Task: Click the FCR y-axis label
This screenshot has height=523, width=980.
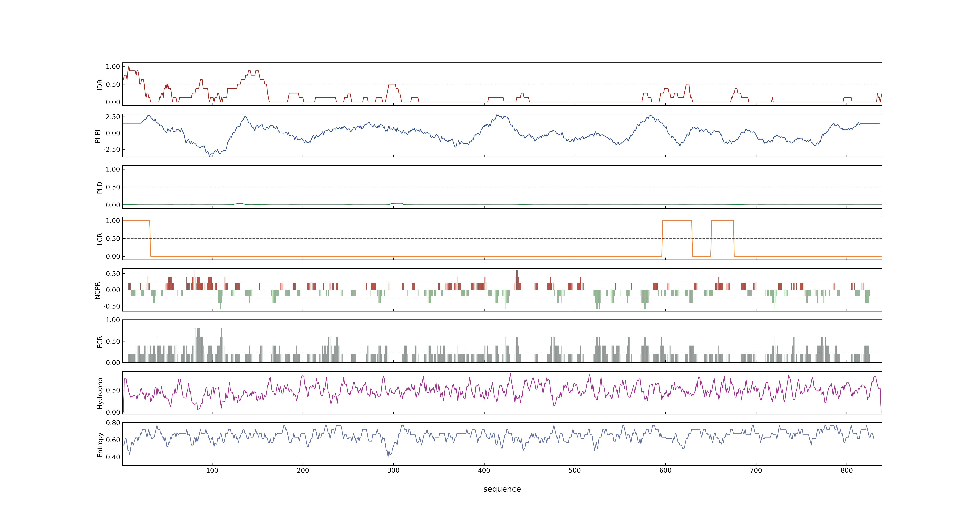Action: pos(100,341)
